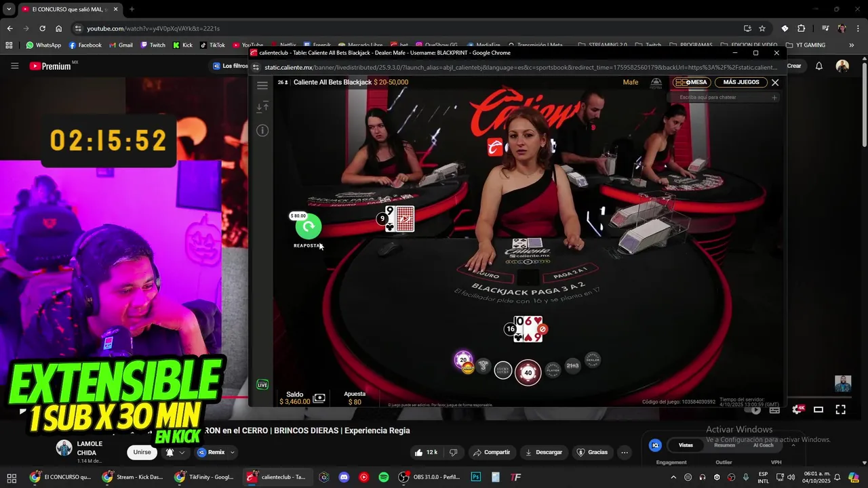
Task: Open LAMOLE CHIDA channel avatar
Action: pos(64,448)
